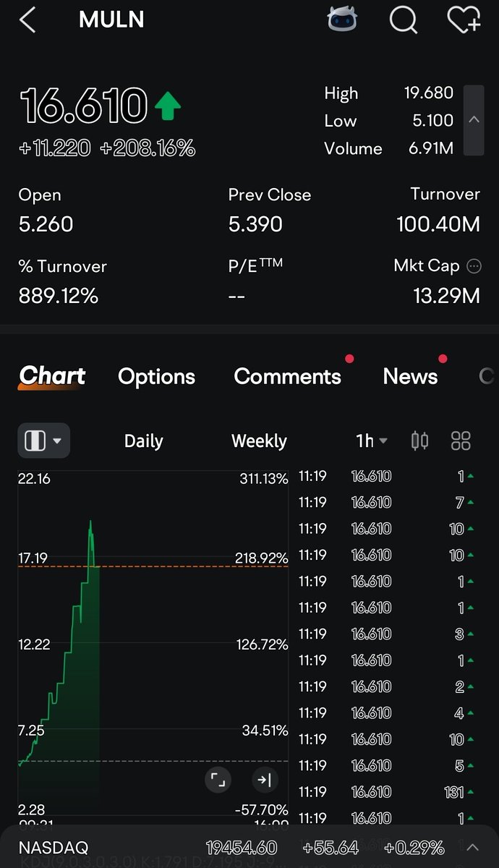Image resolution: width=499 pixels, height=868 pixels.
Task: Tap the 19454.60 NASDAQ index value
Action: [x=242, y=848]
